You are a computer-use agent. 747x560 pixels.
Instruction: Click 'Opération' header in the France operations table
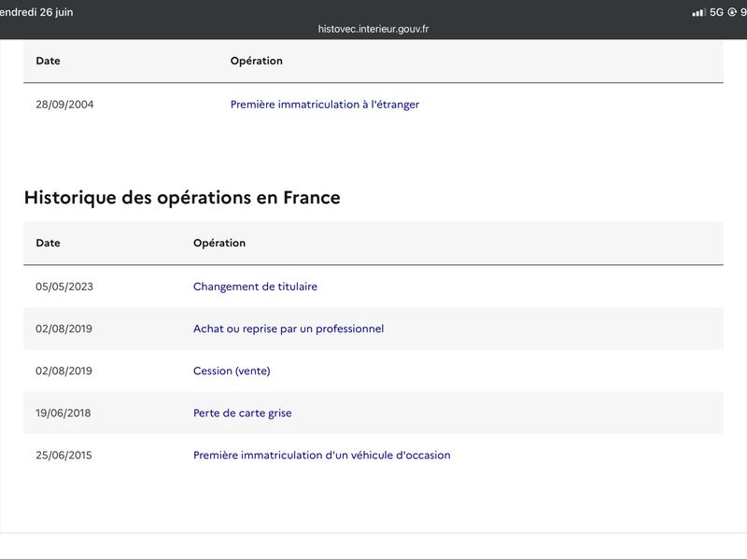219,243
